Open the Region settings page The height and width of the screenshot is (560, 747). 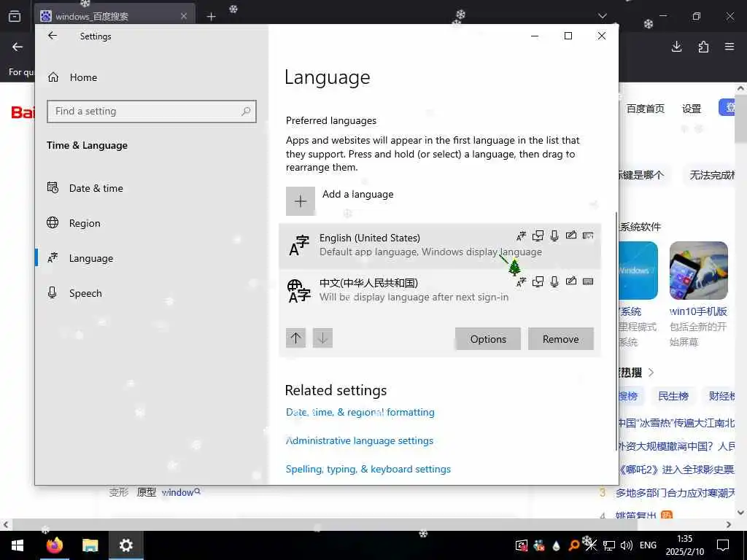coord(74,223)
